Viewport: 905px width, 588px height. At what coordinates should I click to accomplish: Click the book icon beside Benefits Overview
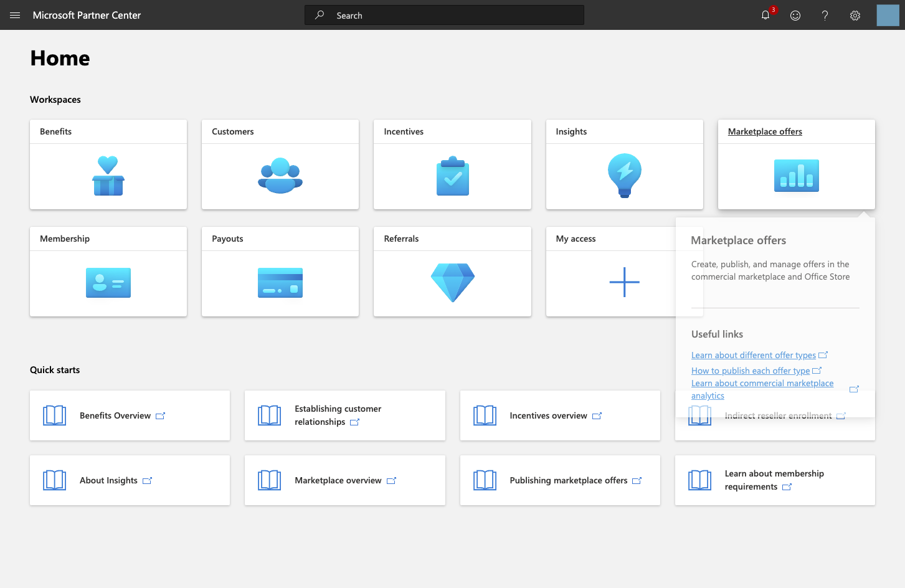point(55,415)
